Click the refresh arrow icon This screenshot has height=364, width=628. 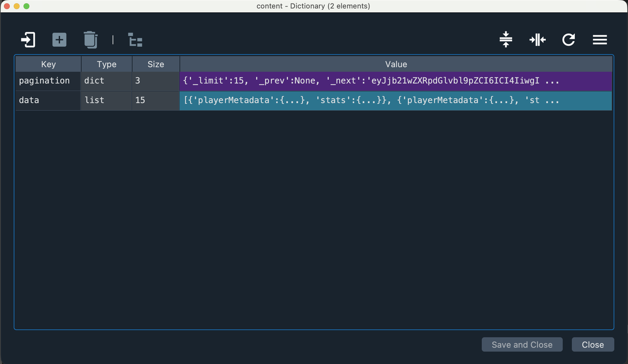pos(568,40)
